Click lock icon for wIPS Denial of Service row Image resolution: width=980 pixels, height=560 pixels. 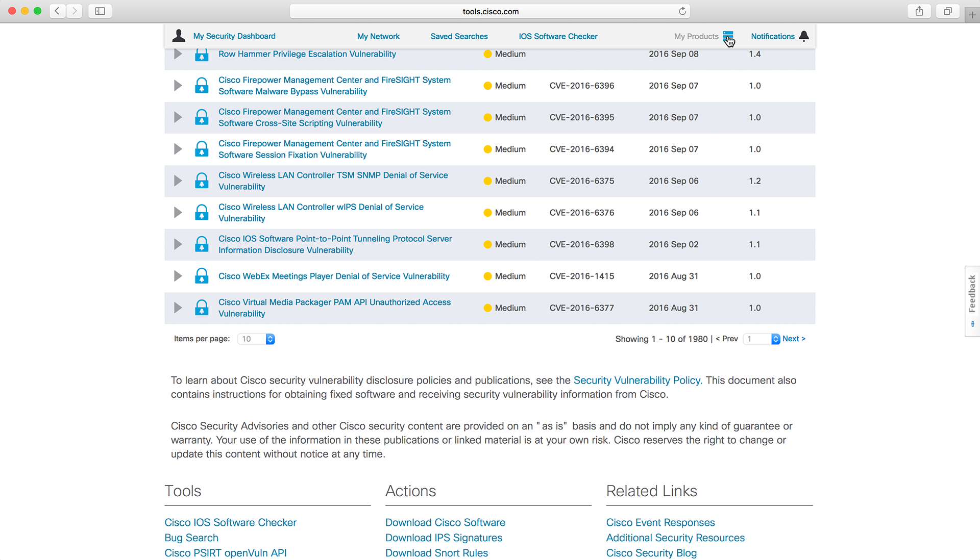point(202,212)
